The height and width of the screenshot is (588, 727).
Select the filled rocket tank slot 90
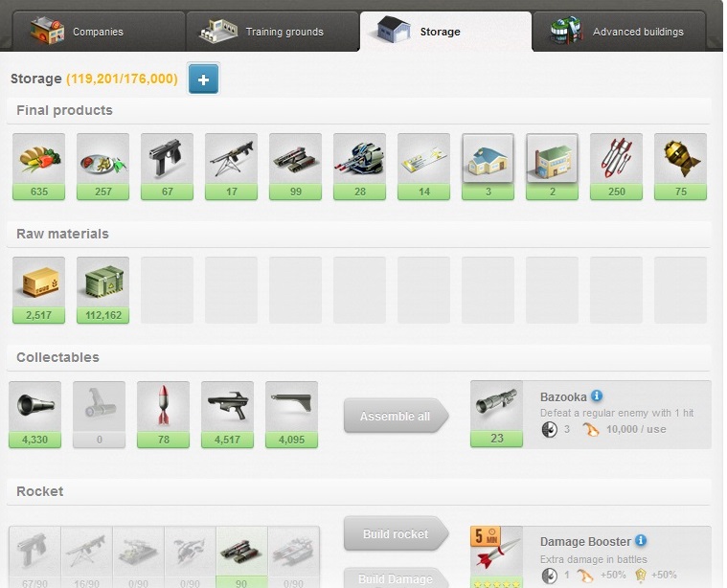[x=242, y=557]
